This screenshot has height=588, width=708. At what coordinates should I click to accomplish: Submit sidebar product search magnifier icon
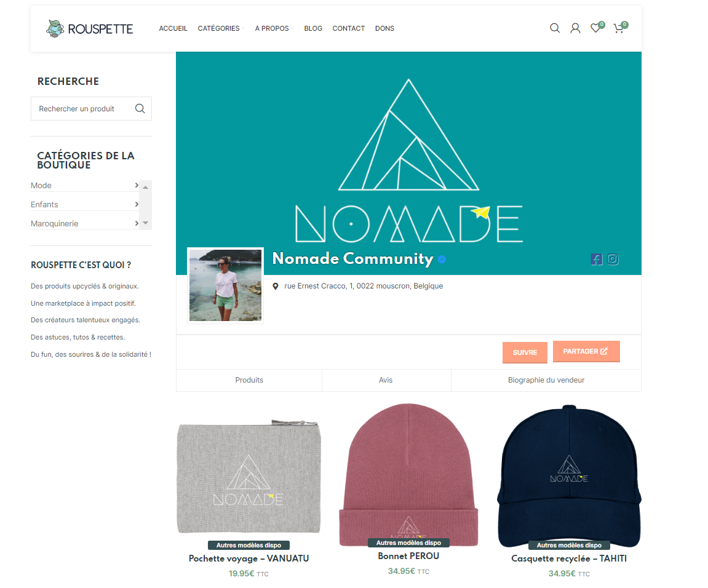point(140,109)
